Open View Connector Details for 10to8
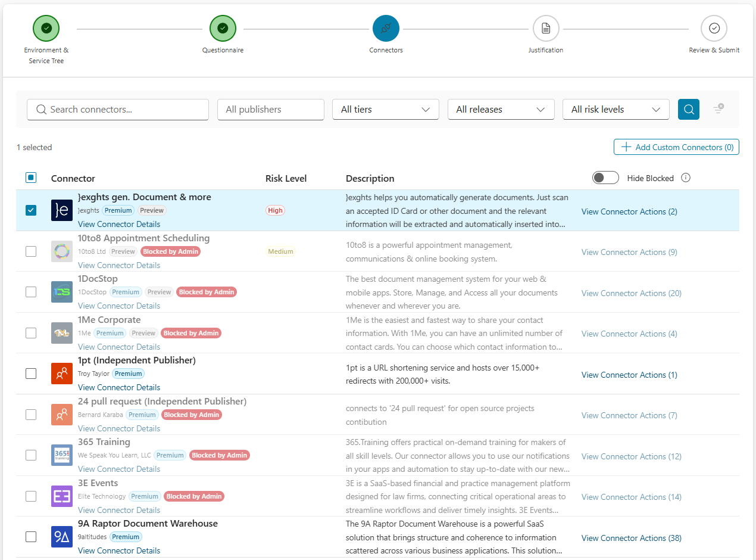The width and height of the screenshot is (756, 560). click(119, 265)
